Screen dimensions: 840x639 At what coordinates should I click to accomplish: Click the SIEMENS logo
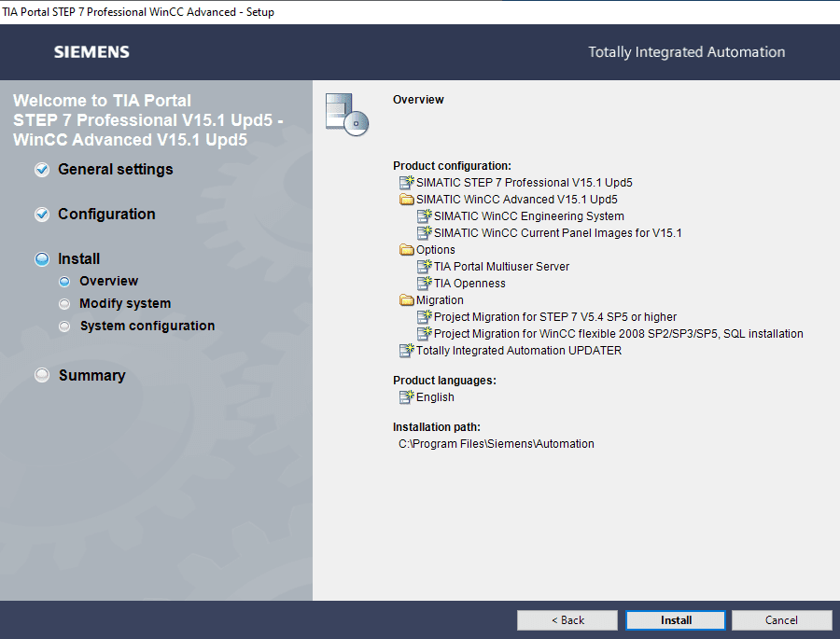pos(91,52)
